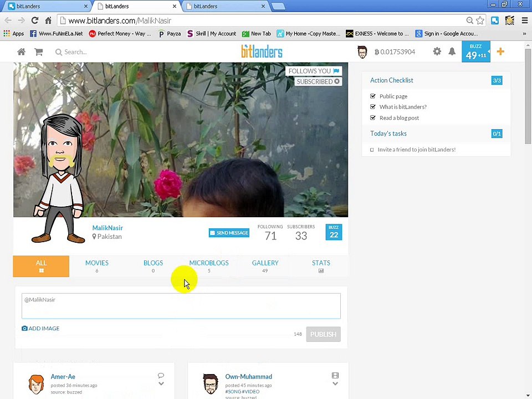532x399 pixels.
Task: Click the camera ADD IMAGE icon
Action: coord(24,329)
